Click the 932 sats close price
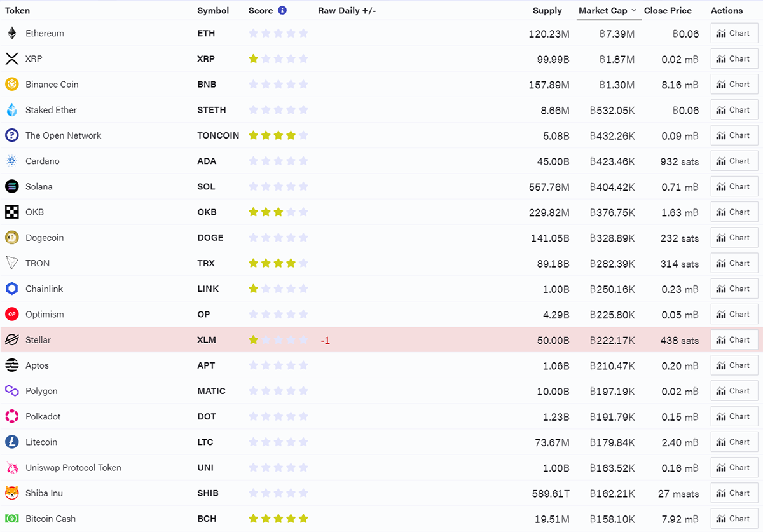Screen dimensions: 763x532 point(680,161)
